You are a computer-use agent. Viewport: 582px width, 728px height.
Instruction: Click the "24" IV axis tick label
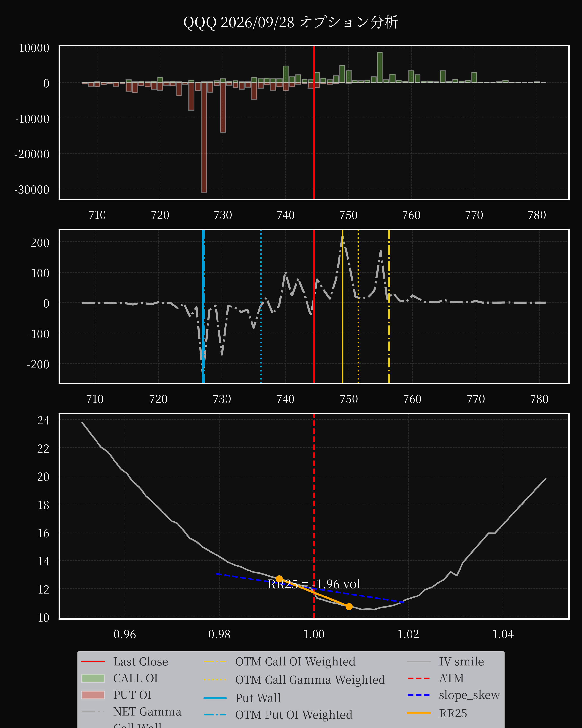pos(43,420)
